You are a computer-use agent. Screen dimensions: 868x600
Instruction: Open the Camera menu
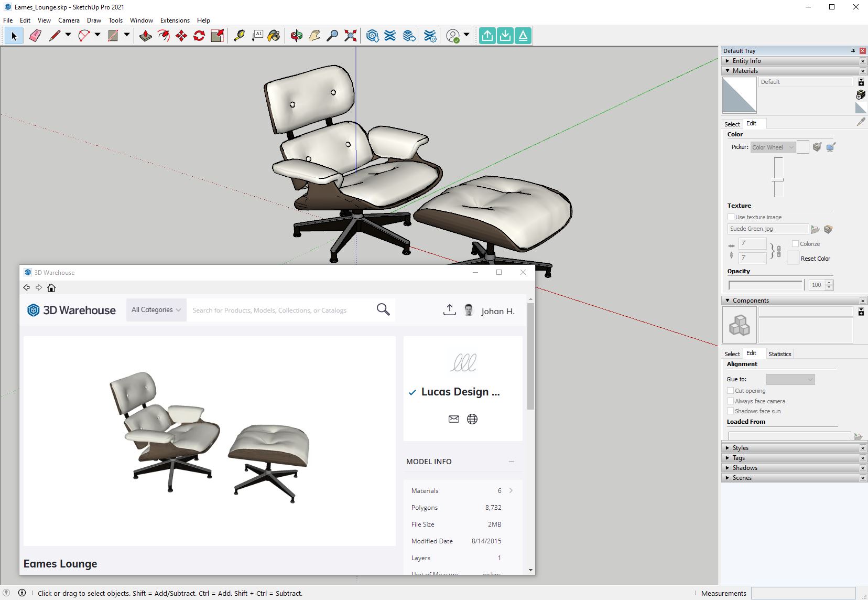click(69, 20)
